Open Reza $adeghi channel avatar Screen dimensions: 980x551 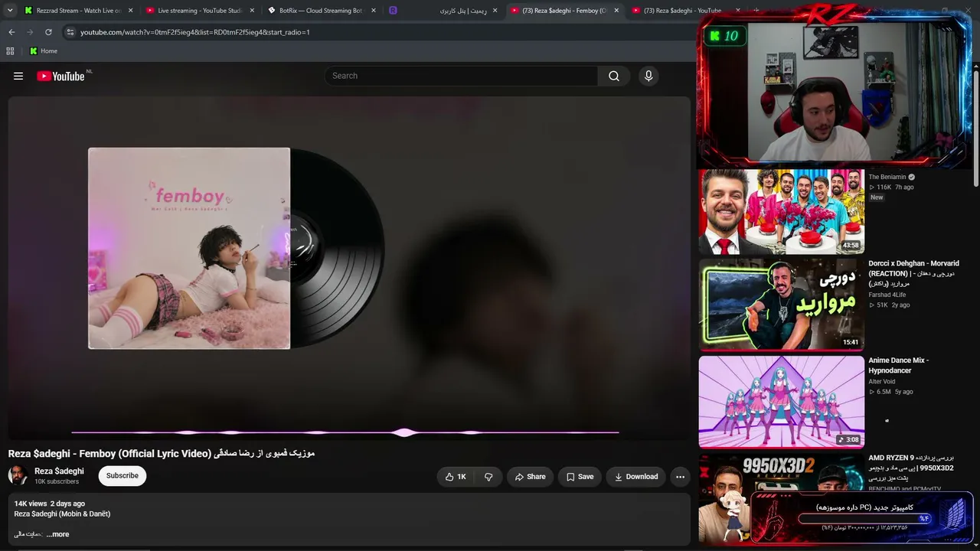coord(18,475)
